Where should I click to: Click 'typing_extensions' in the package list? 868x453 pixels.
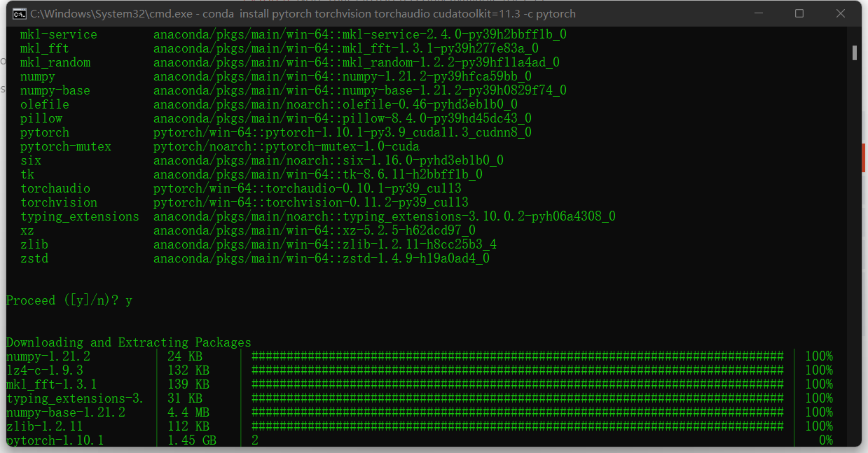[x=80, y=216]
